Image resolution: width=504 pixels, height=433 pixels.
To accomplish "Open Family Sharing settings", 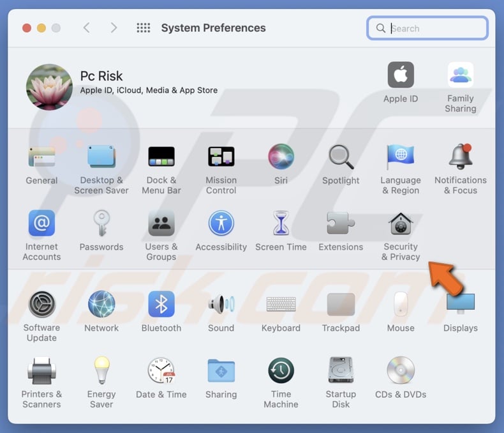I will pos(460,75).
